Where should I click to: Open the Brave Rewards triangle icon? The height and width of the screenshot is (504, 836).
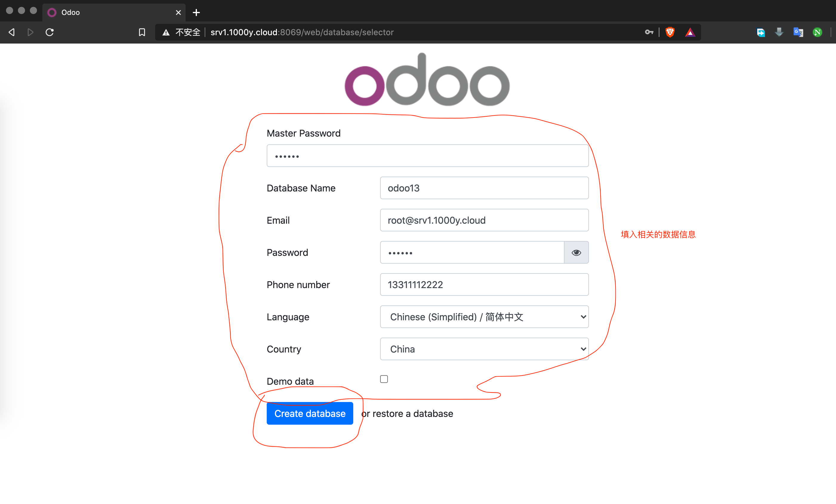[x=690, y=32]
